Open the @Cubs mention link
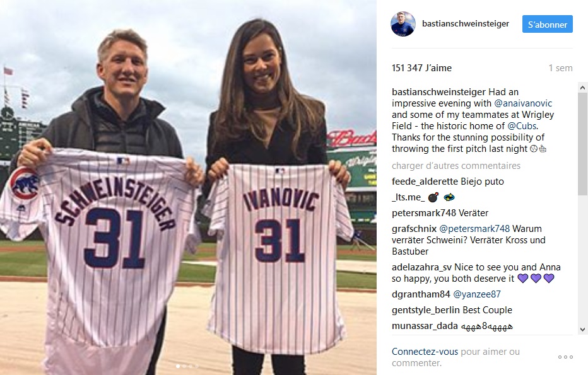The image size is (588, 375). (x=522, y=126)
